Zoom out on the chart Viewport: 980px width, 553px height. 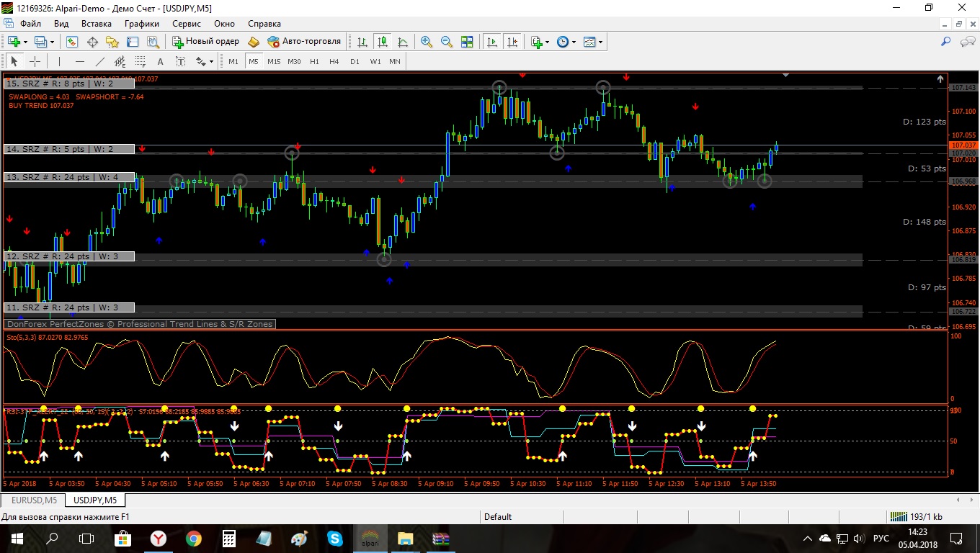pyautogui.click(x=447, y=42)
